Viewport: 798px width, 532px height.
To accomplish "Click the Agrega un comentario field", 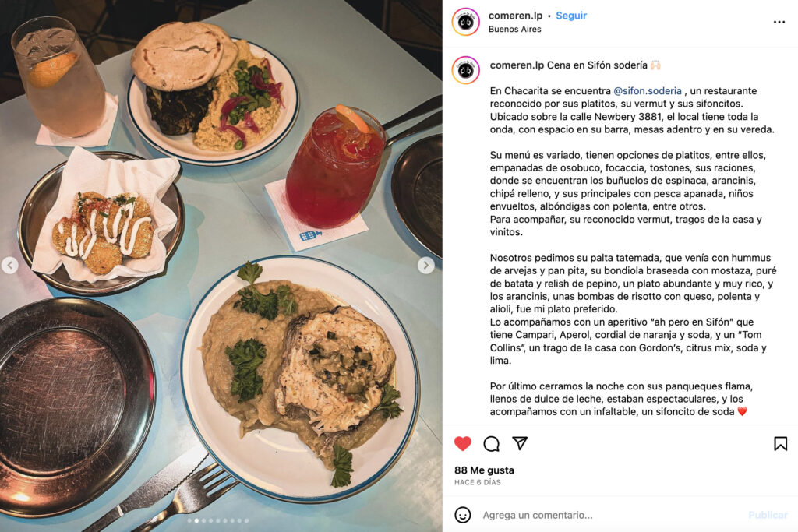I will point(611,515).
